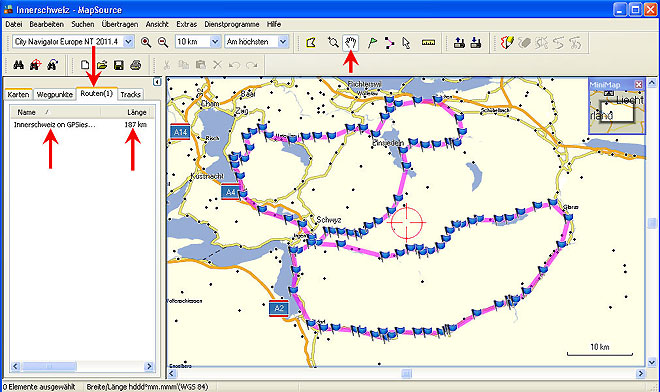Close the MiniMap overlay

coord(639,84)
